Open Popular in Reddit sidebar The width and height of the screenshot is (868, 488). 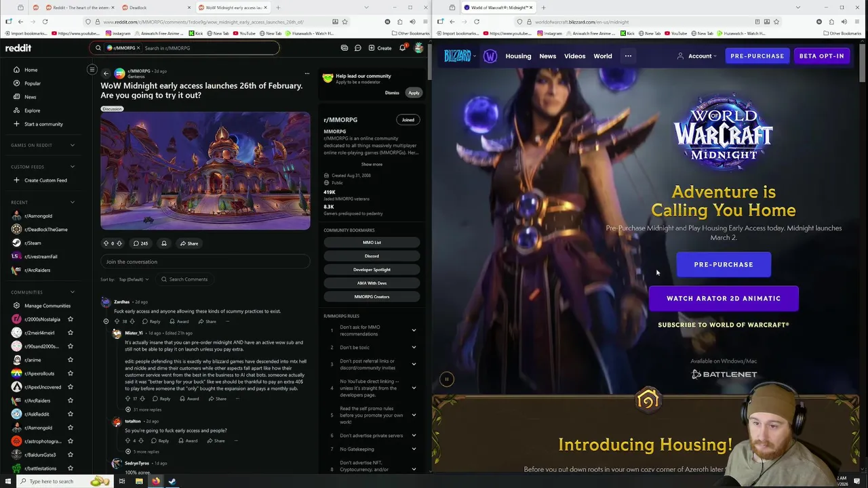pyautogui.click(x=32, y=83)
